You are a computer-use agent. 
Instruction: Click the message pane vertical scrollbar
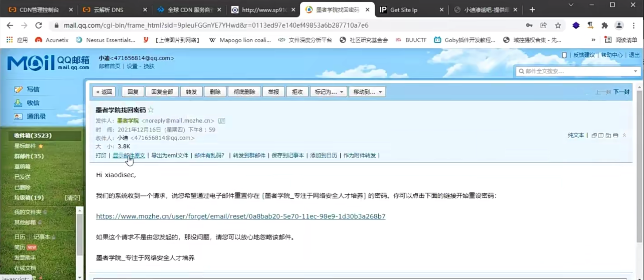click(x=639, y=167)
